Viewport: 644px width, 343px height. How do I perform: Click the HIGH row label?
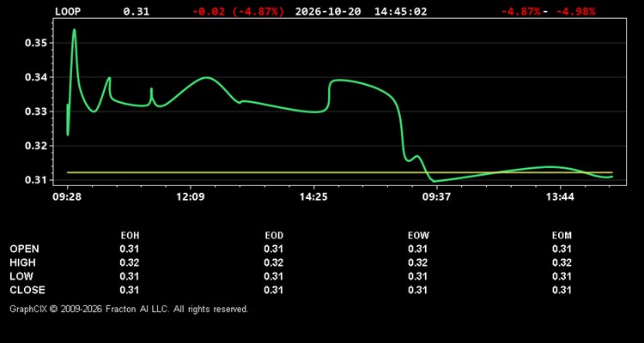(x=22, y=262)
